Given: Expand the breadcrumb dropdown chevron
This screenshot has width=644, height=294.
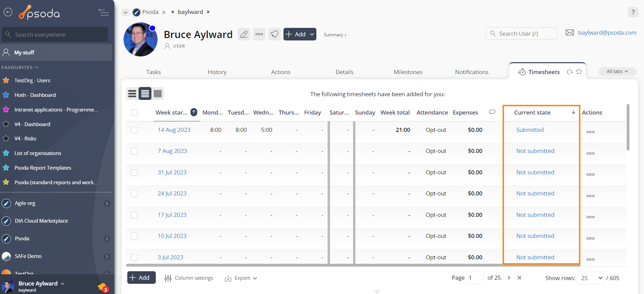Looking at the screenshot, I should pos(126,12).
